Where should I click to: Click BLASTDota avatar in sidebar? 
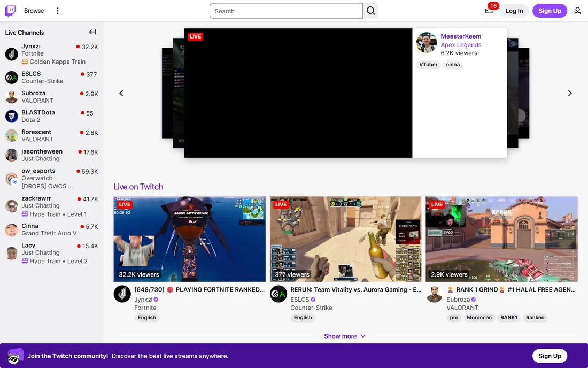12,116
